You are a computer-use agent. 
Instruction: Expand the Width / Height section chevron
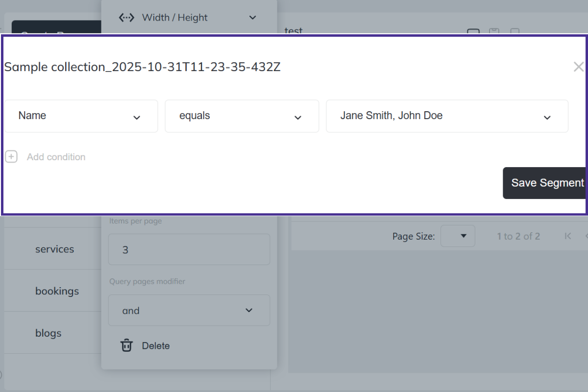(252, 18)
